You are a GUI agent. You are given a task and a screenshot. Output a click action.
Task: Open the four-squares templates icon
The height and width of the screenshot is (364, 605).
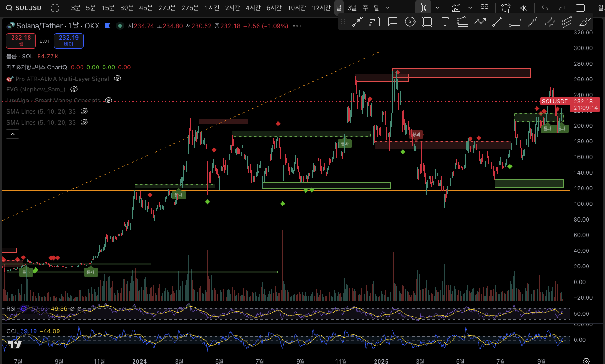[x=484, y=8]
